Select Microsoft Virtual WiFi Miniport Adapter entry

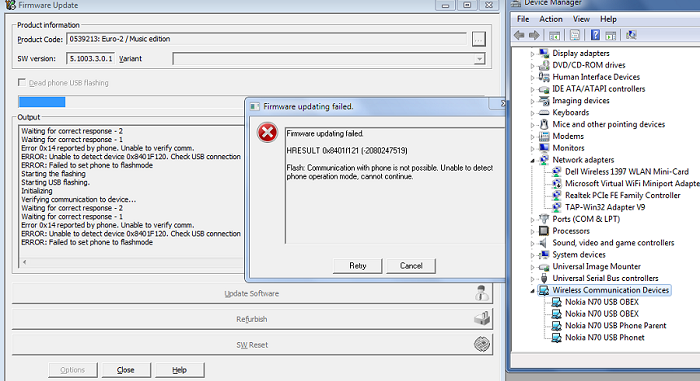pos(632,184)
